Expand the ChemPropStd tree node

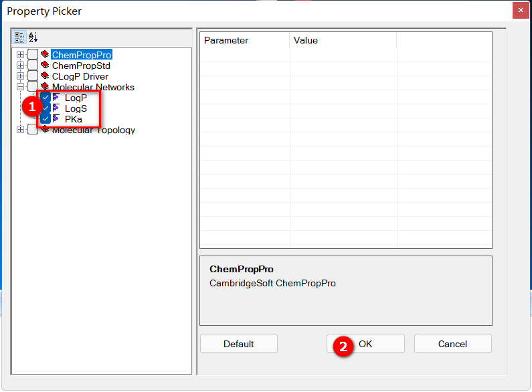point(20,65)
